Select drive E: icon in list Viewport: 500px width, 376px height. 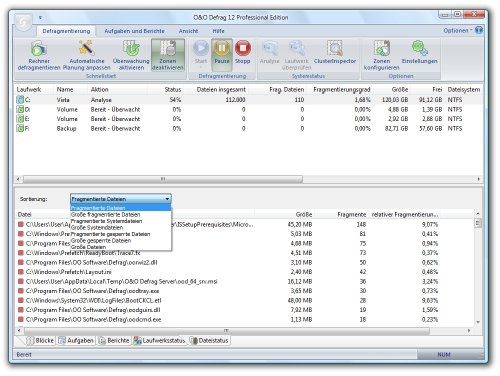point(20,119)
